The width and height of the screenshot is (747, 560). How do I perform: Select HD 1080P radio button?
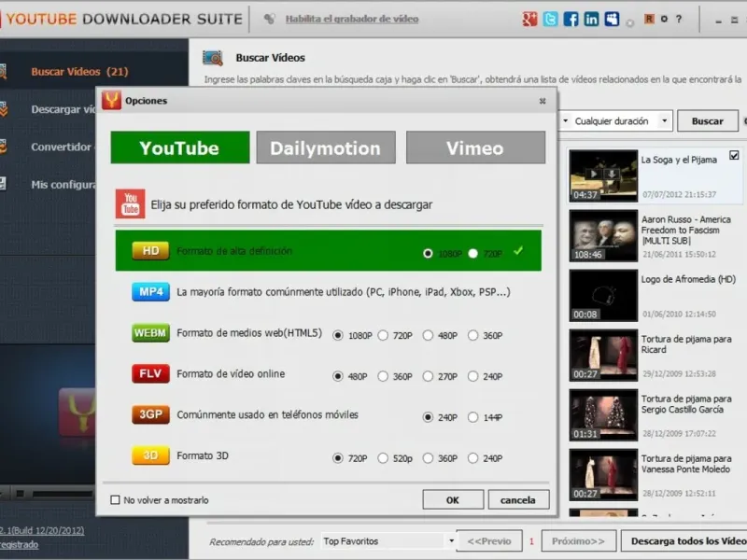pos(428,253)
